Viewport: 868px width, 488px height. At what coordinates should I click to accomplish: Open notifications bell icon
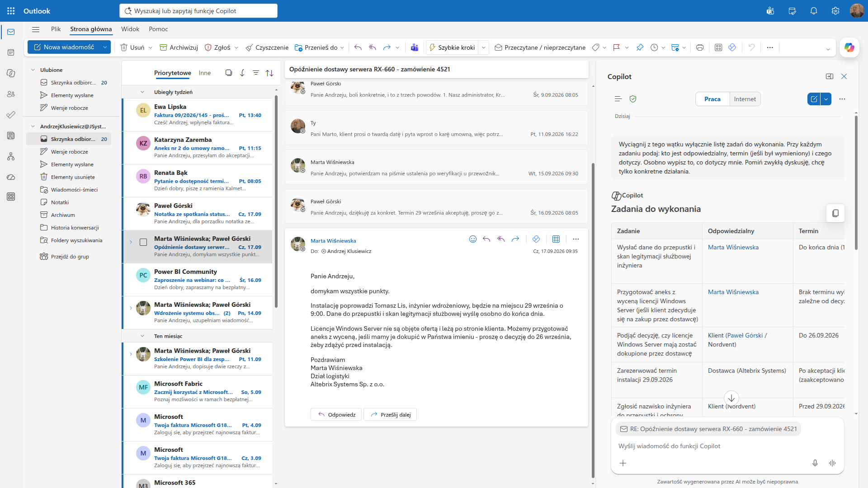[814, 11]
